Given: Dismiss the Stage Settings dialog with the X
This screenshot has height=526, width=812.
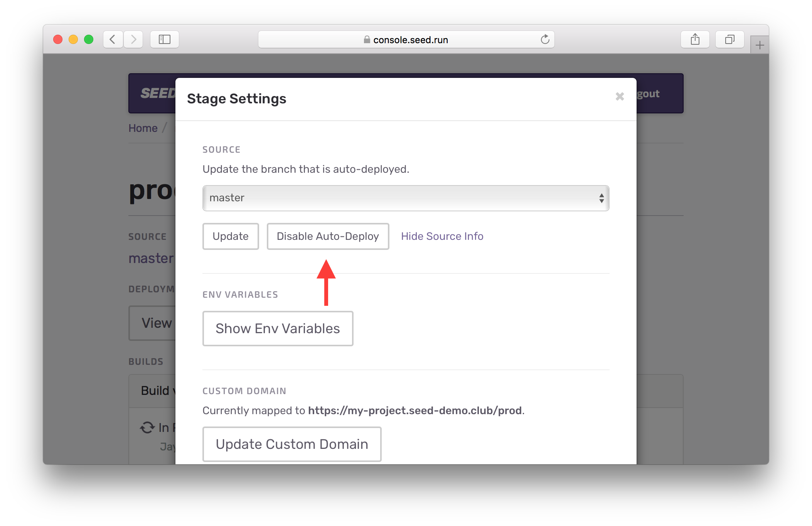Looking at the screenshot, I should coord(619,96).
